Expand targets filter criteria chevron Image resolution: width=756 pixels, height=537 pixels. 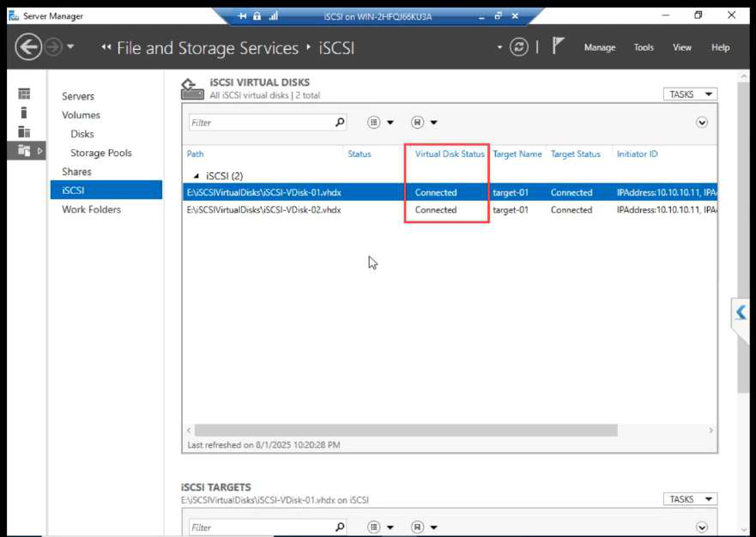702,528
